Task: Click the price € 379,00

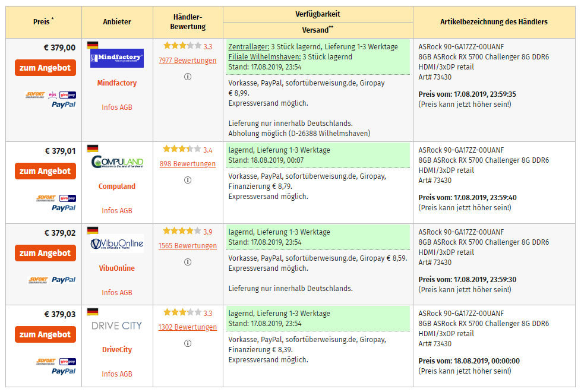Action: coord(59,48)
